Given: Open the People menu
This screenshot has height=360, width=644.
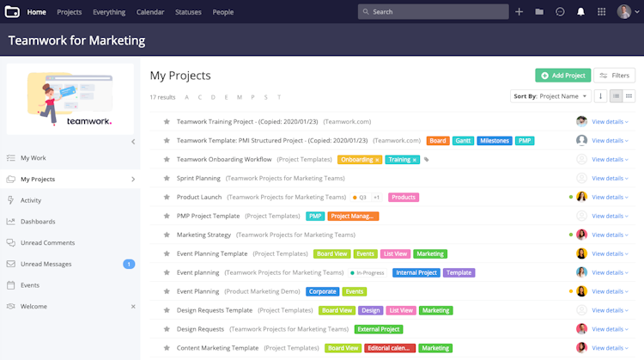Looking at the screenshot, I should click(x=223, y=12).
